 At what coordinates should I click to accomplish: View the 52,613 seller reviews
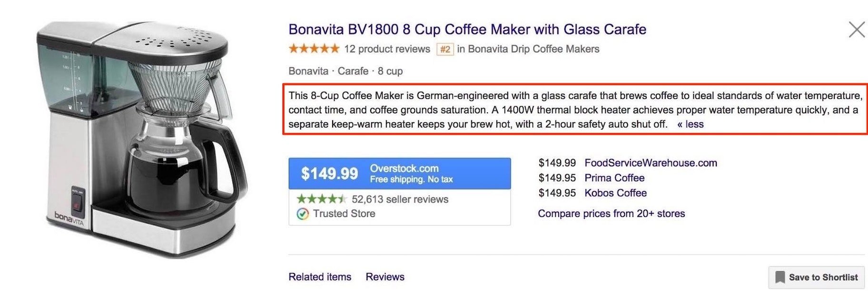click(x=400, y=199)
